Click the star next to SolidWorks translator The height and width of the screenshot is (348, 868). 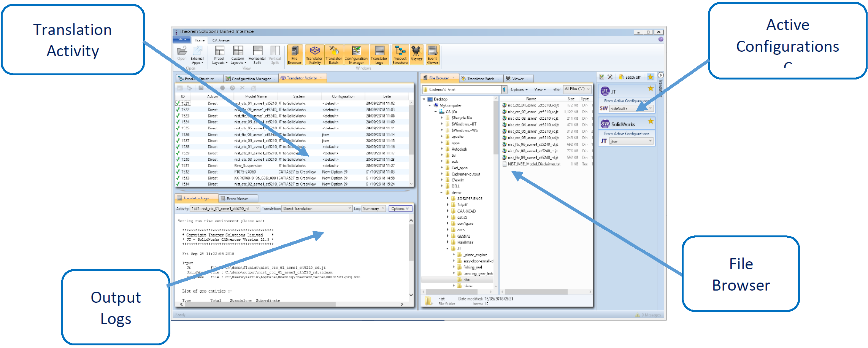pos(651,121)
